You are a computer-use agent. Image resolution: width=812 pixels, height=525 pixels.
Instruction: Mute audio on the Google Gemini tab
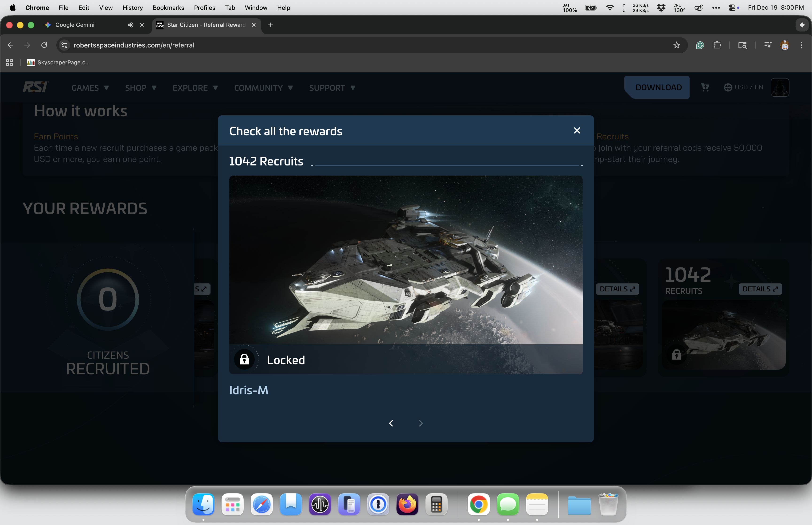[x=130, y=25]
